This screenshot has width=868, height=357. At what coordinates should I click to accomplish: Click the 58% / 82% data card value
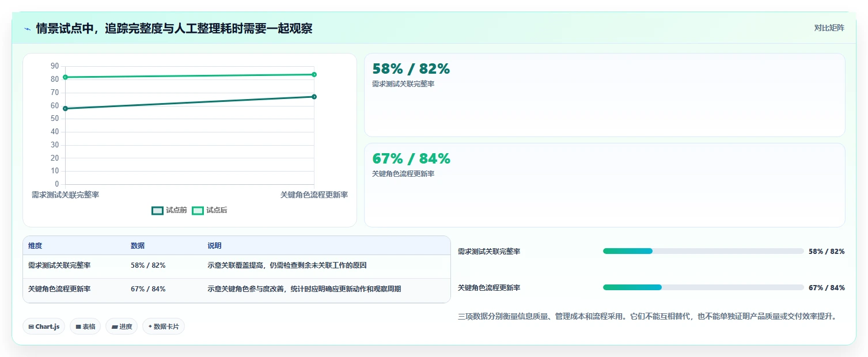[411, 69]
